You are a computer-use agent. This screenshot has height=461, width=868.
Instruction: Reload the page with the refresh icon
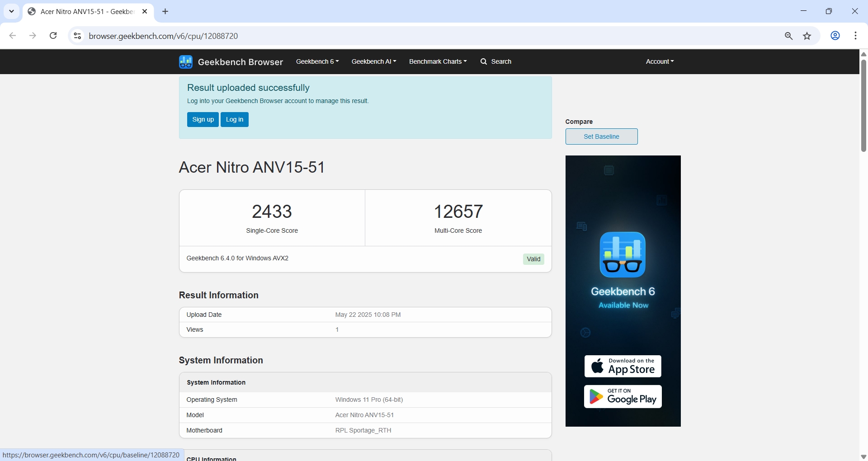[x=53, y=36]
